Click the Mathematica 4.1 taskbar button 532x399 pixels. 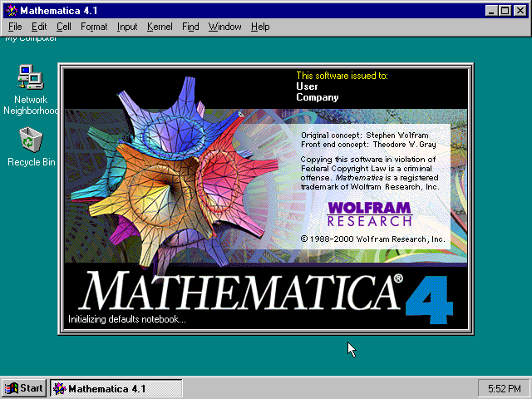click(x=116, y=388)
